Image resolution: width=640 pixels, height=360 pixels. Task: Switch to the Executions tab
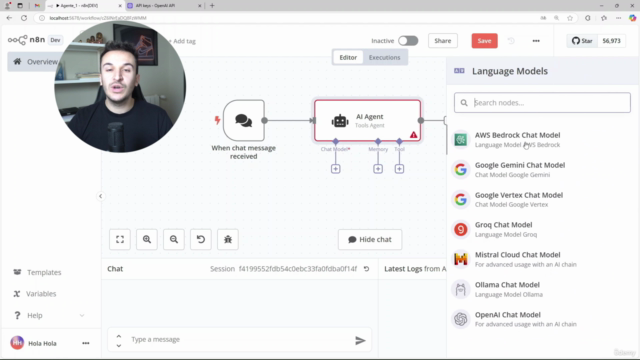point(384,58)
